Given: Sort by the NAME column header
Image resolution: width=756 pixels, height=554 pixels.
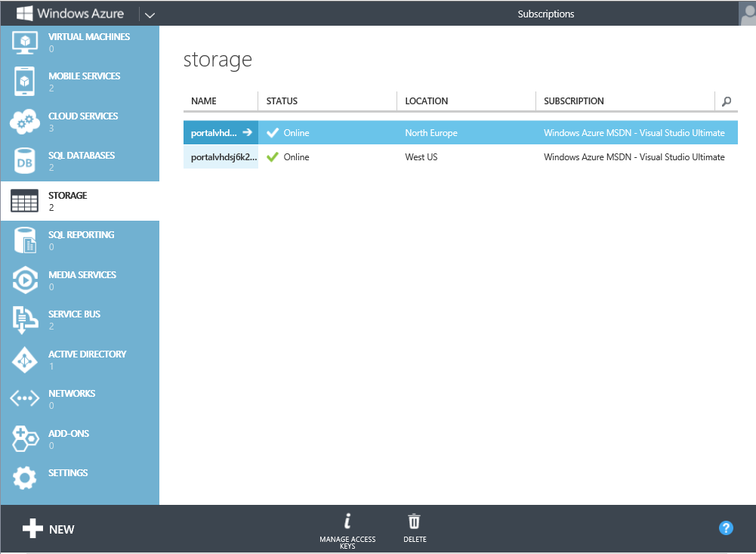Looking at the screenshot, I should pyautogui.click(x=203, y=101).
